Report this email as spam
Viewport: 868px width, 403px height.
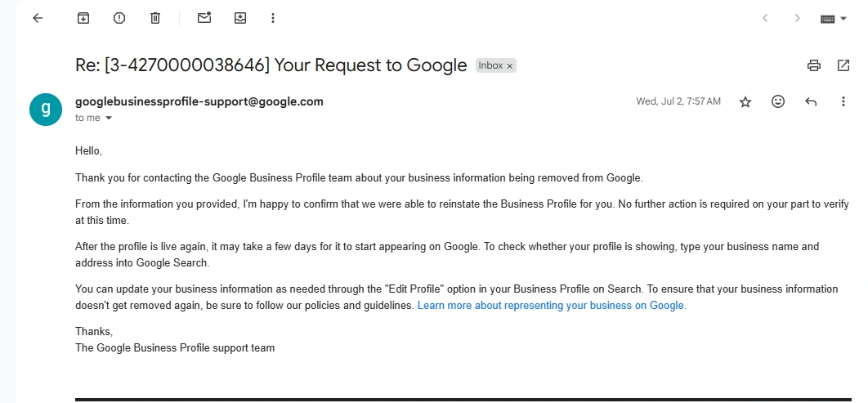[x=119, y=18]
